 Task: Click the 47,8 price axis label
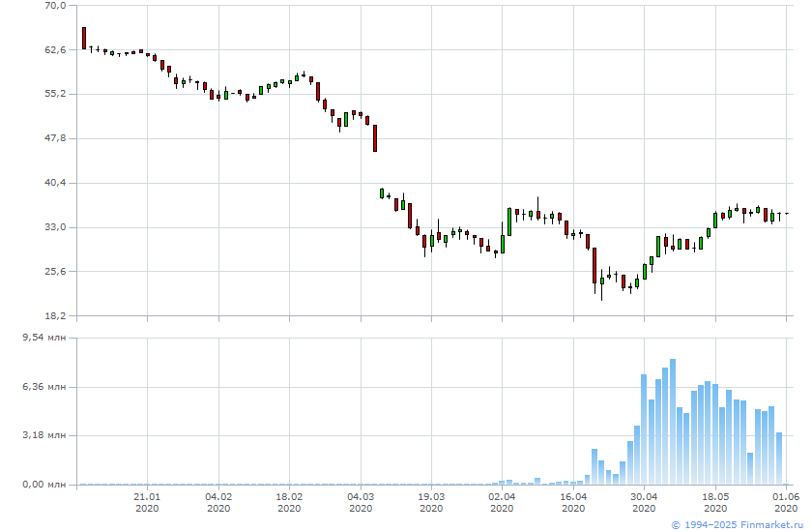pyautogui.click(x=56, y=138)
